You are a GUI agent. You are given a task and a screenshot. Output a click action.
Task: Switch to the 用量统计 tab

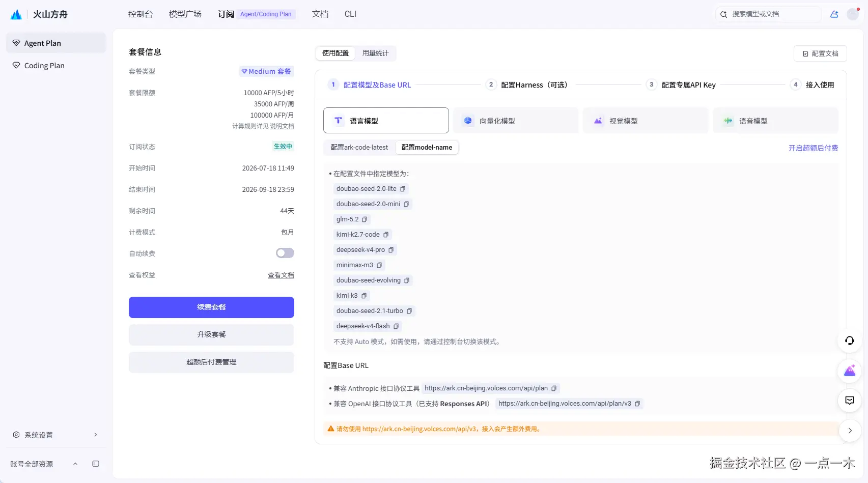(376, 53)
